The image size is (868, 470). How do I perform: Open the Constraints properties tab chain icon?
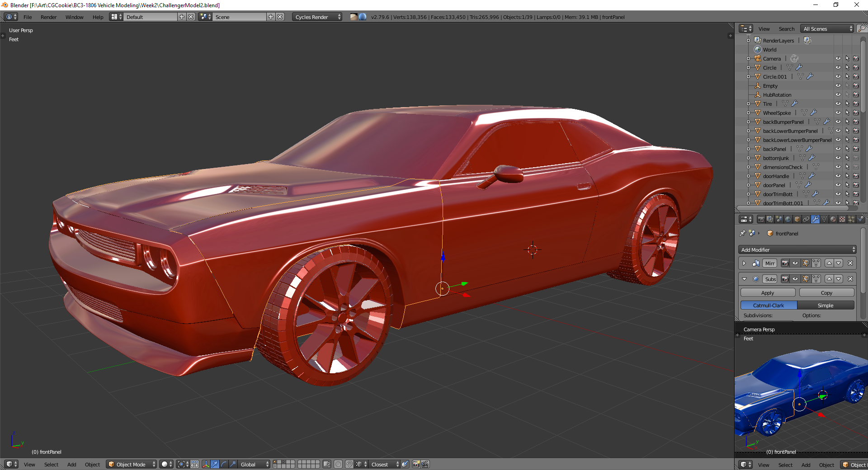pos(806,219)
